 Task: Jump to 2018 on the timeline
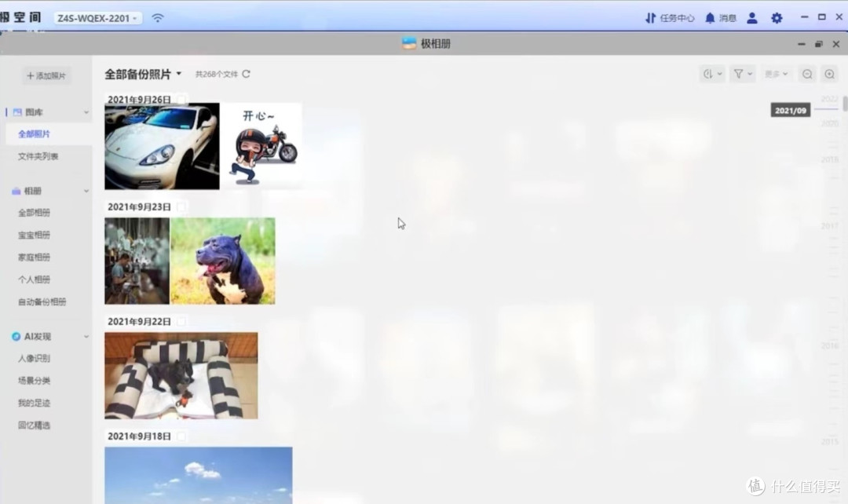pos(829,159)
